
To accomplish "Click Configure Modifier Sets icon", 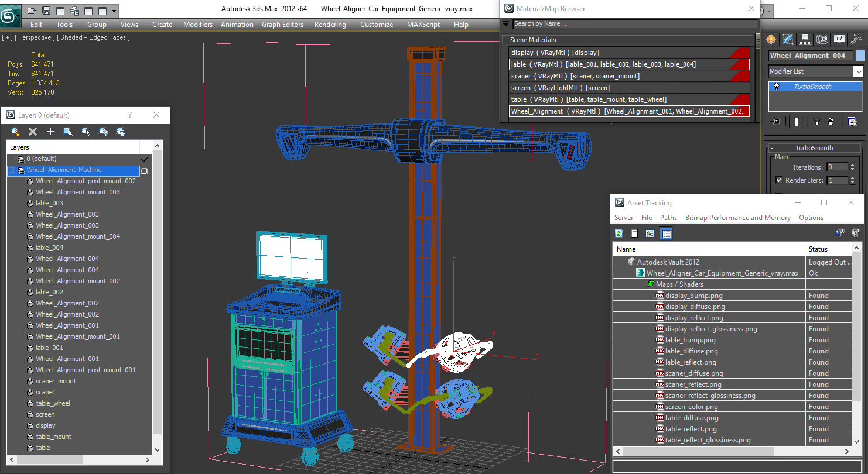I will coord(852,122).
